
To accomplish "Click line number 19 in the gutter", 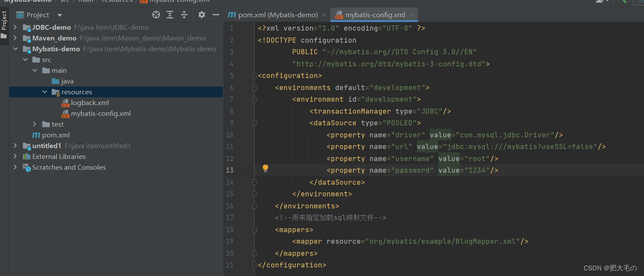I will pyautogui.click(x=230, y=241).
